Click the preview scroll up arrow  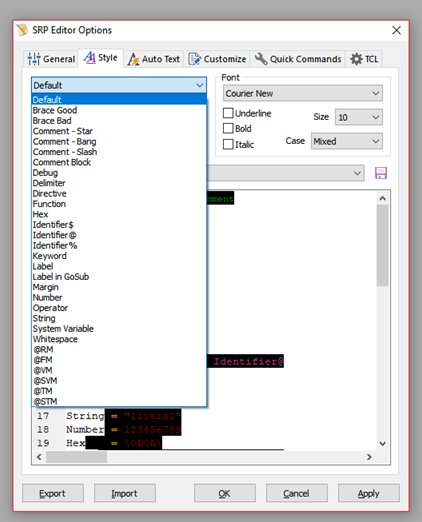pyautogui.click(x=383, y=198)
